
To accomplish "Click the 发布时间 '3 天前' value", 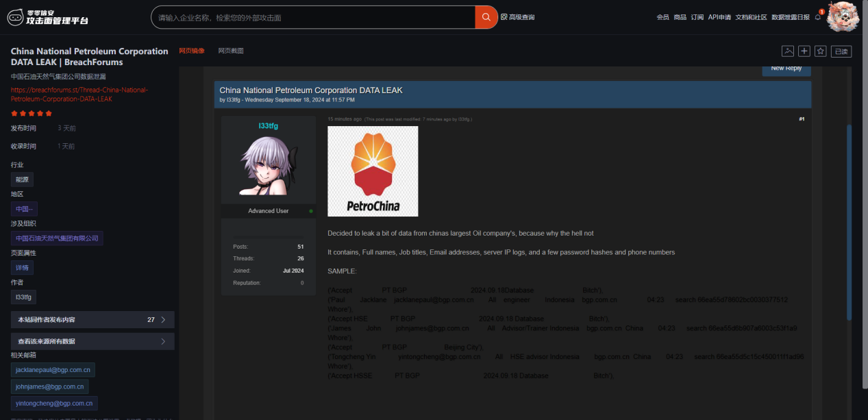I will click(x=66, y=128).
